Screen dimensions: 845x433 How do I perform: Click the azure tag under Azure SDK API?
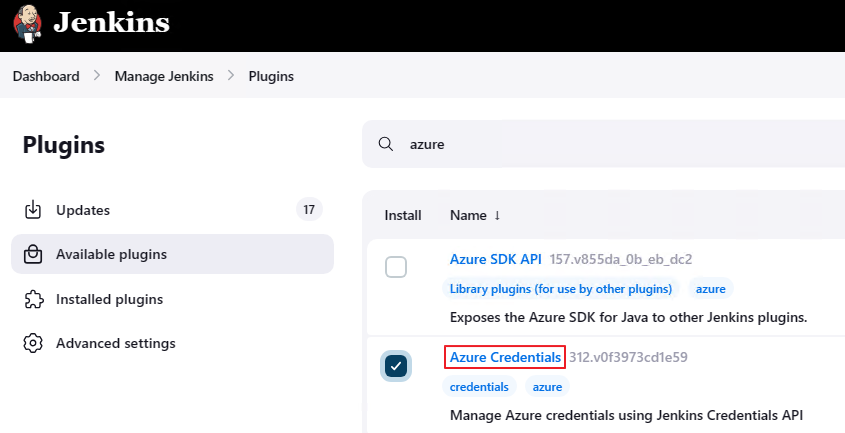(710, 288)
